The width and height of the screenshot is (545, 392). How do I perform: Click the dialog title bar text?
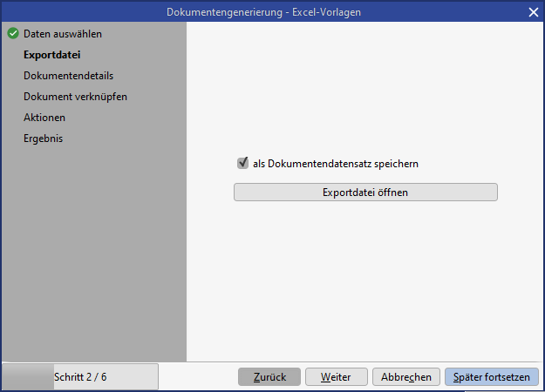(263, 11)
